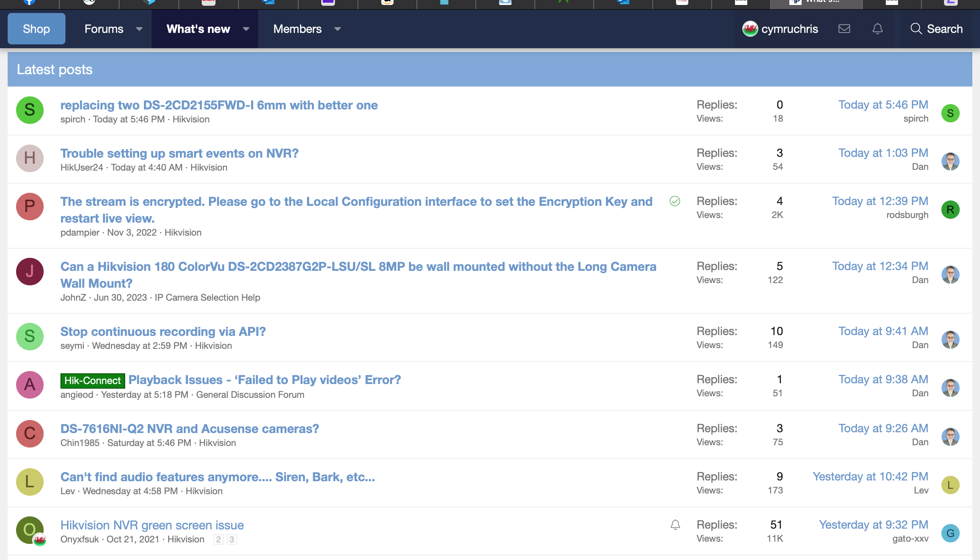Screen dimensions: 980x560
Task: Expand the Forums dropdown arrow
Action: pyautogui.click(x=139, y=29)
